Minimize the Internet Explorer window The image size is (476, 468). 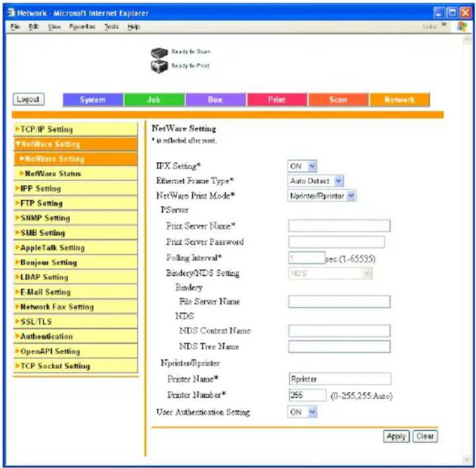pos(439,13)
